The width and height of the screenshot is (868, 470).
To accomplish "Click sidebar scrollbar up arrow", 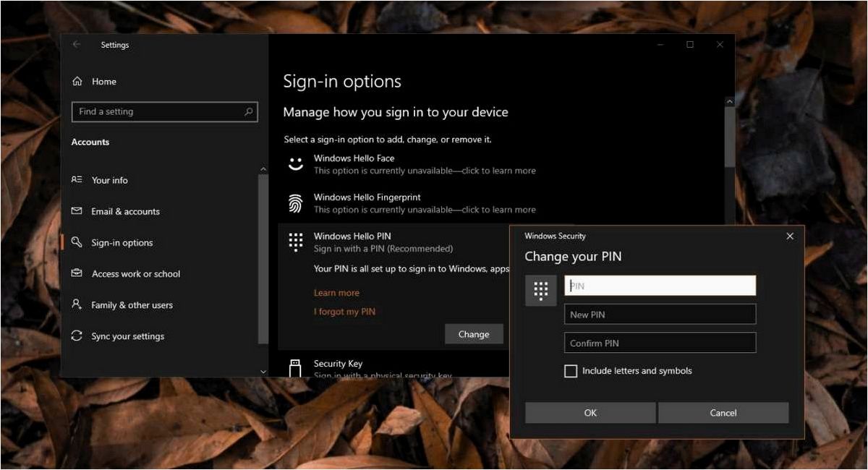I will (263, 169).
